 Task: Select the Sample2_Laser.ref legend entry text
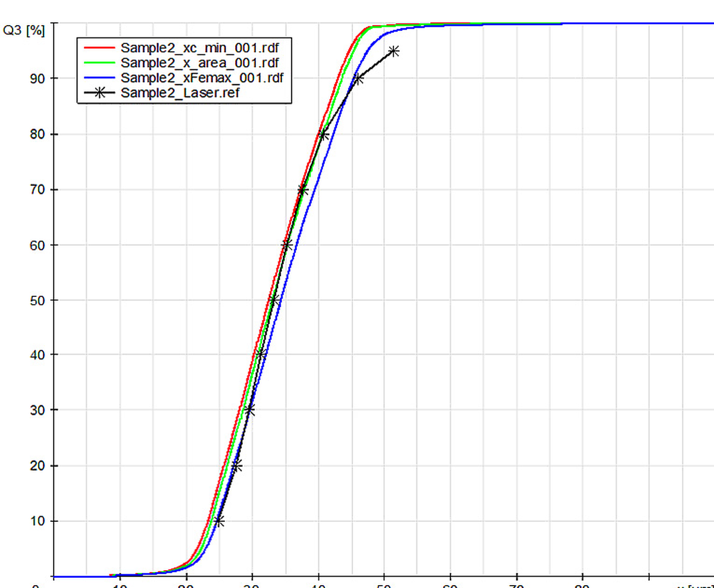(x=180, y=92)
